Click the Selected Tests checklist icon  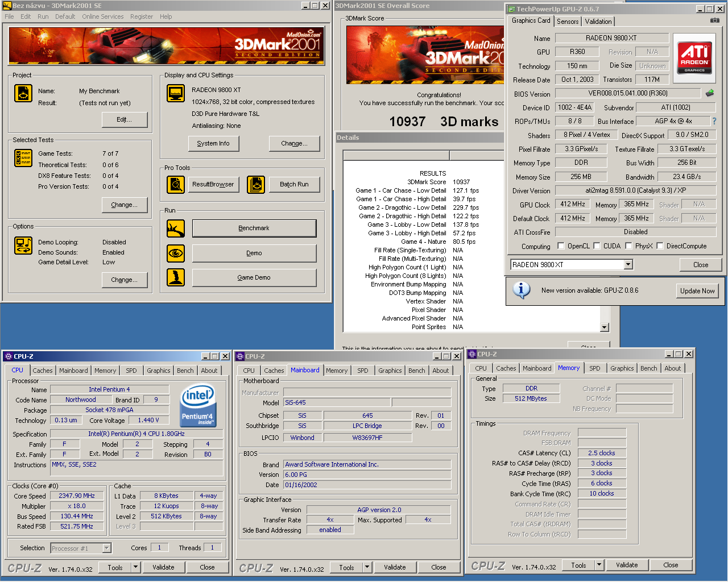click(23, 158)
